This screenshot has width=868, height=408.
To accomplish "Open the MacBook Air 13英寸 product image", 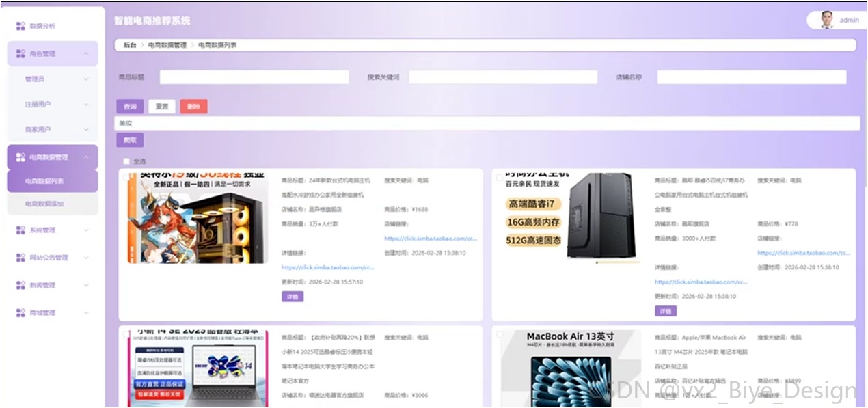I will click(x=570, y=370).
